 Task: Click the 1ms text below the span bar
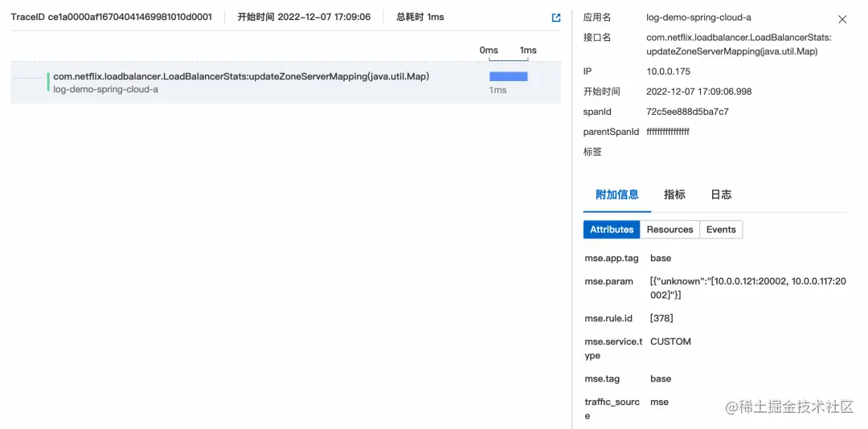497,90
